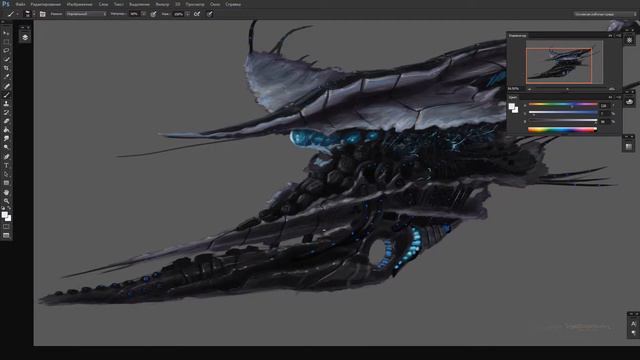
Task: Select the Eyedropper tool
Action: click(6, 77)
